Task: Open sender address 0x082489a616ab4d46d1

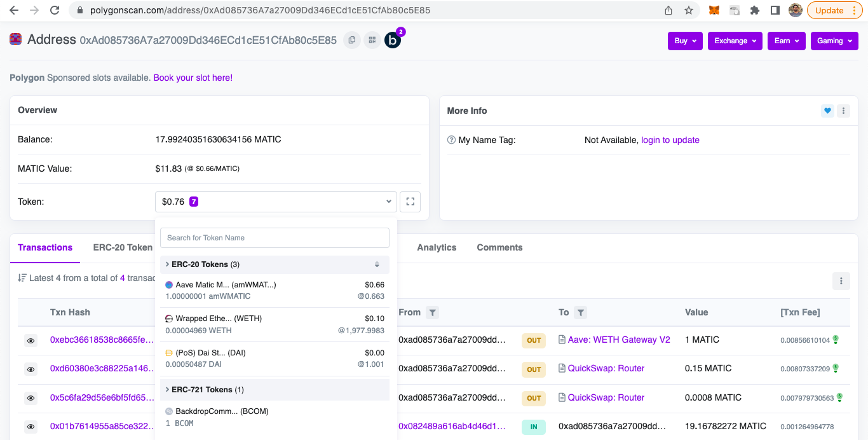Action: 452,426
